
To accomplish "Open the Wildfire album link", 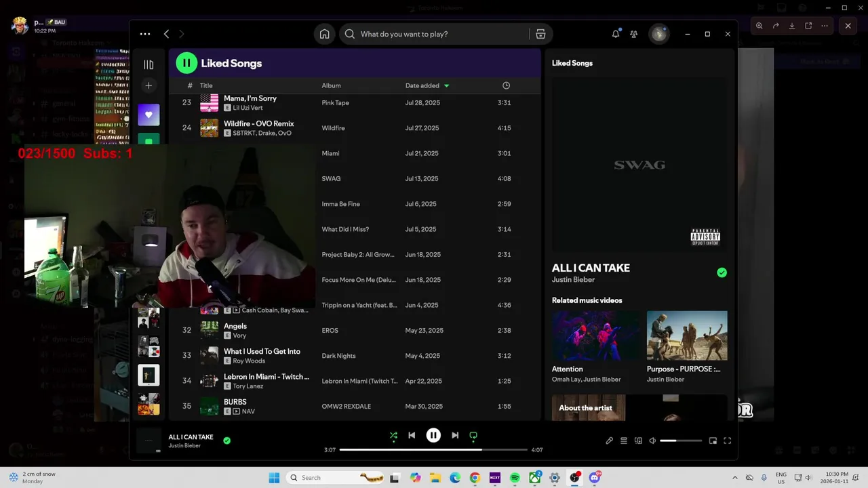I will click(333, 128).
